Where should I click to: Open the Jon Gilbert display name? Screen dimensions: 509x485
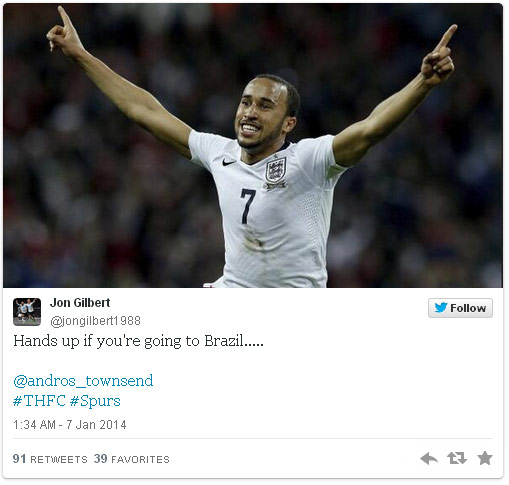[x=80, y=303]
